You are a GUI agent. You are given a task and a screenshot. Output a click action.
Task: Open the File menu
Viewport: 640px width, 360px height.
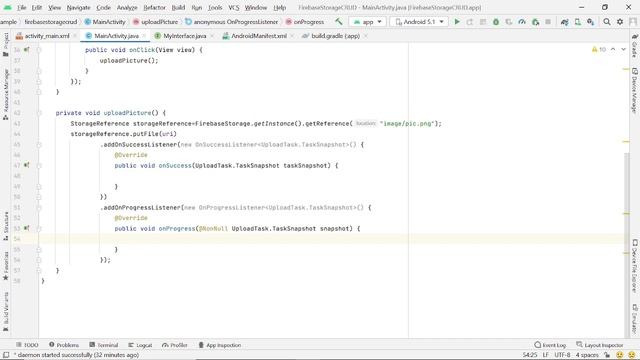coord(22,7)
